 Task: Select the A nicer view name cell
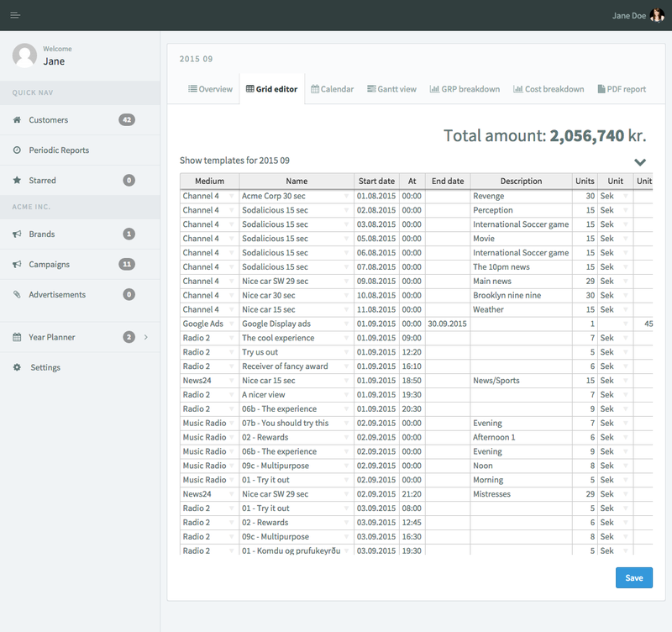[x=297, y=394]
